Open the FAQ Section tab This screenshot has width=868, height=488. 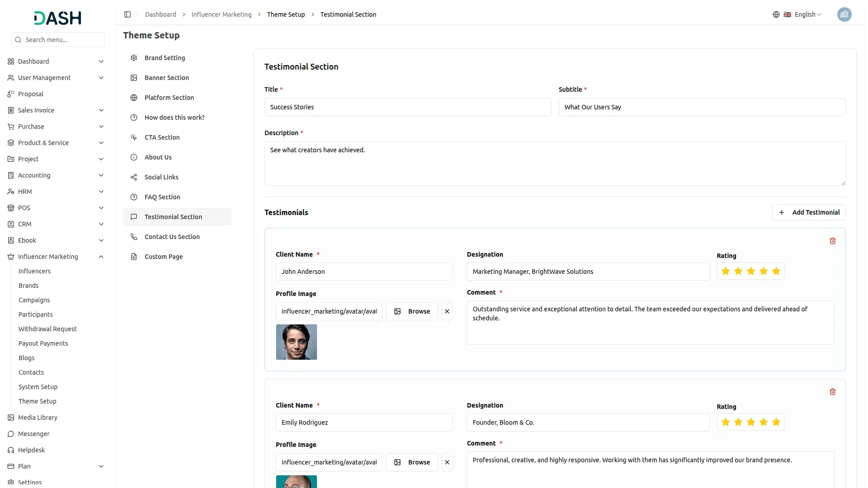162,197
